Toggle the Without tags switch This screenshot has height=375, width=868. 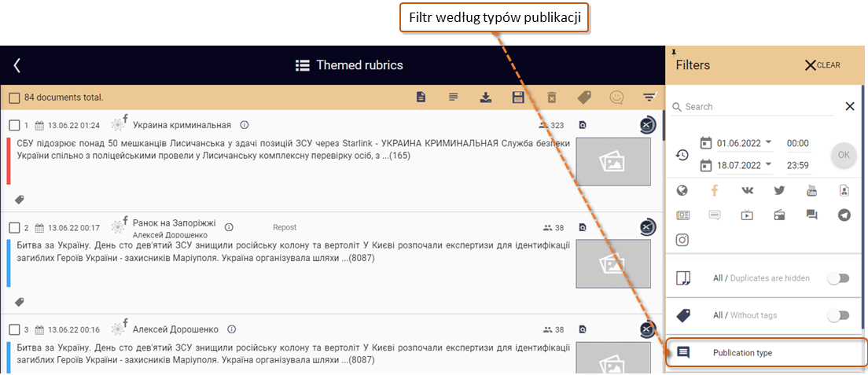point(838,316)
